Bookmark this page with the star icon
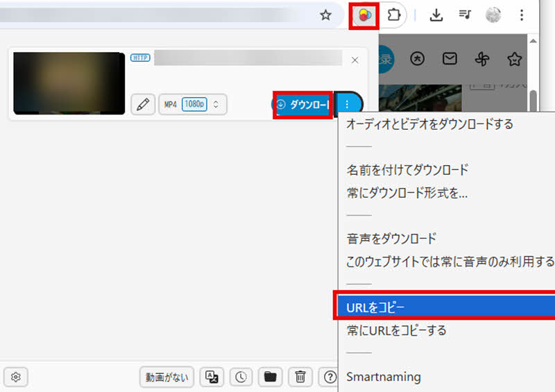555x392 pixels. (325, 15)
